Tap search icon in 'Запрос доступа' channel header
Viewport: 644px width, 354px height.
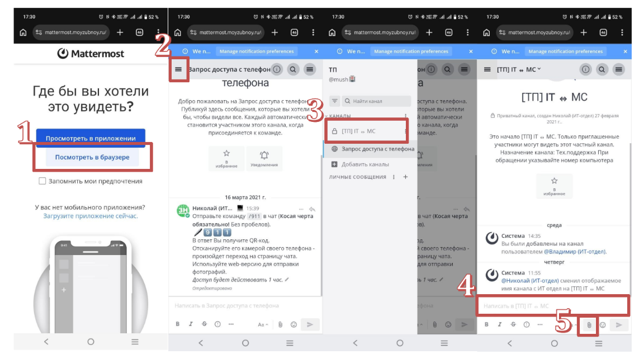pos(293,69)
